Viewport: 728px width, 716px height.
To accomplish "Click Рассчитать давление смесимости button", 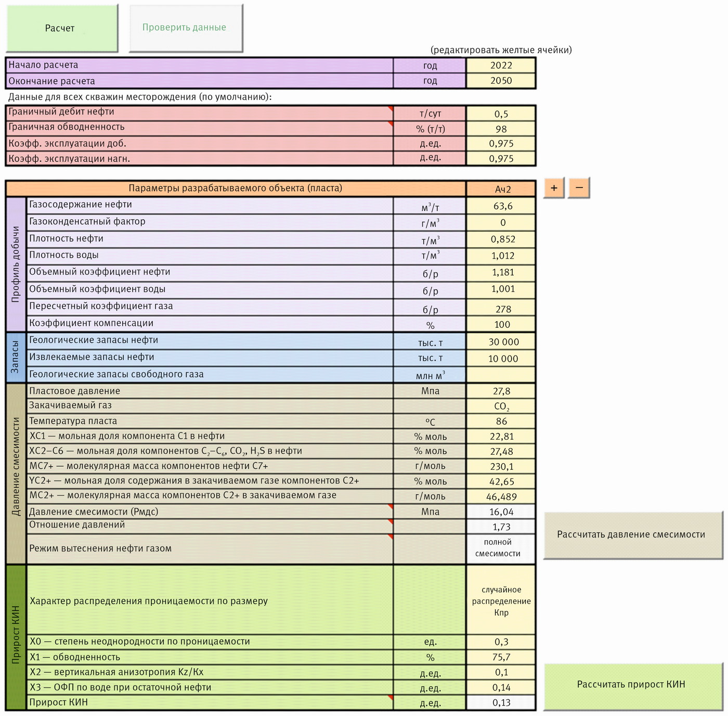I will (633, 535).
